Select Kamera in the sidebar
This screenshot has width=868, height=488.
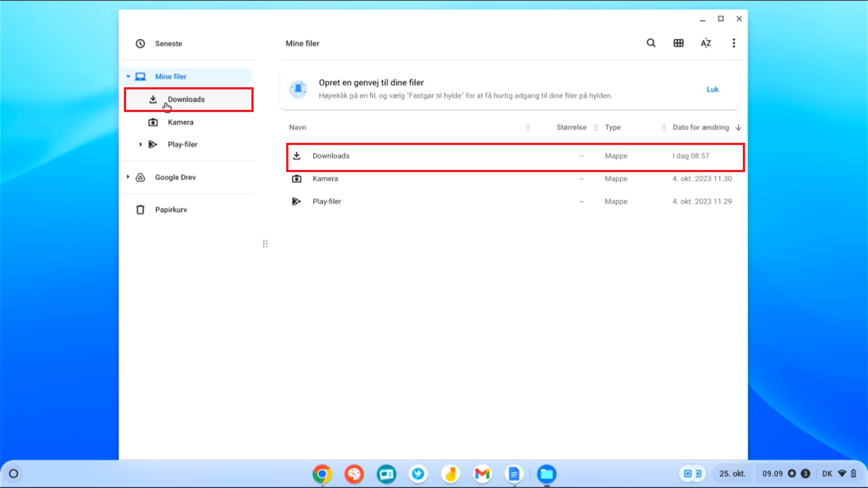tap(180, 122)
